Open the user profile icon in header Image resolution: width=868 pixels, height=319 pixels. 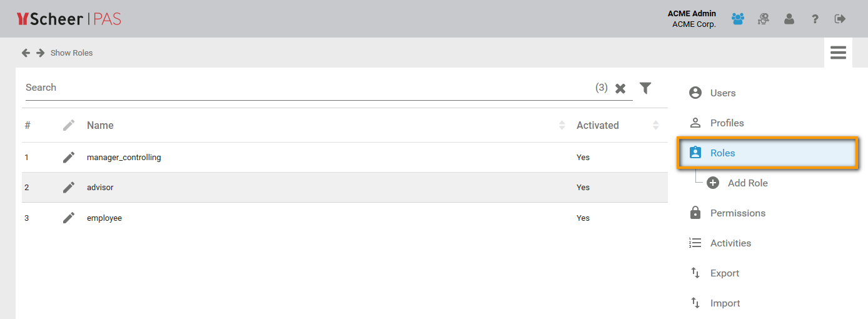click(789, 19)
